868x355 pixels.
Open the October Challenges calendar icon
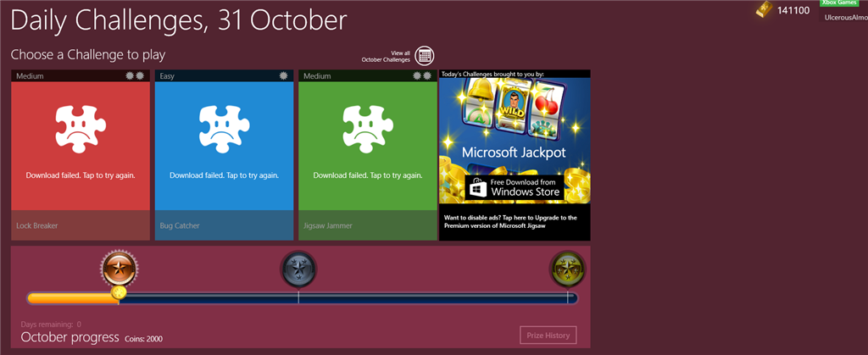[425, 55]
